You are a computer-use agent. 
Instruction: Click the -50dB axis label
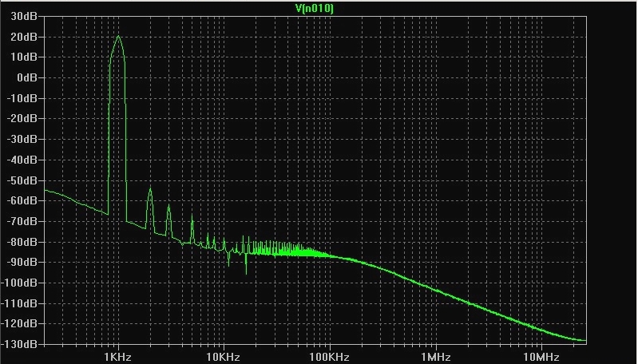click(22, 180)
